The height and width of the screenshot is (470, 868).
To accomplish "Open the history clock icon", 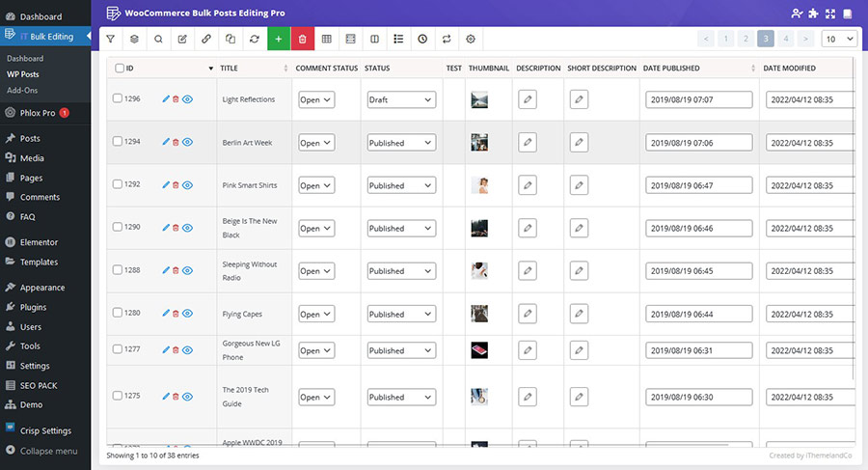I will pos(422,39).
